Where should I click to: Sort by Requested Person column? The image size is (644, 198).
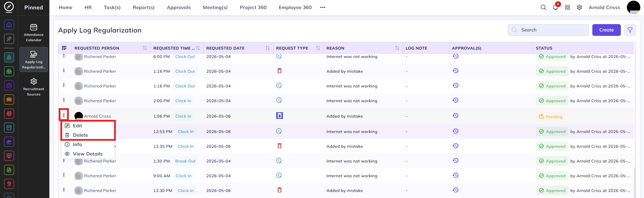[145, 48]
